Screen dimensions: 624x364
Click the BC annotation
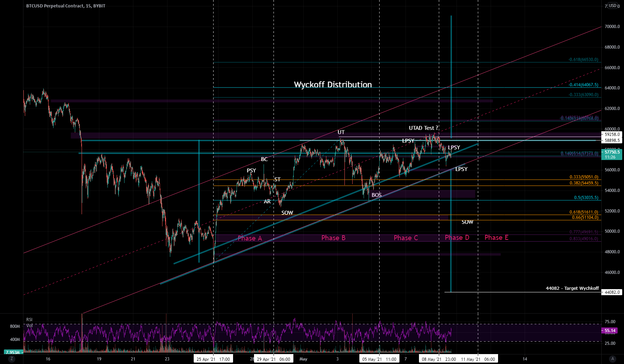pos(264,159)
